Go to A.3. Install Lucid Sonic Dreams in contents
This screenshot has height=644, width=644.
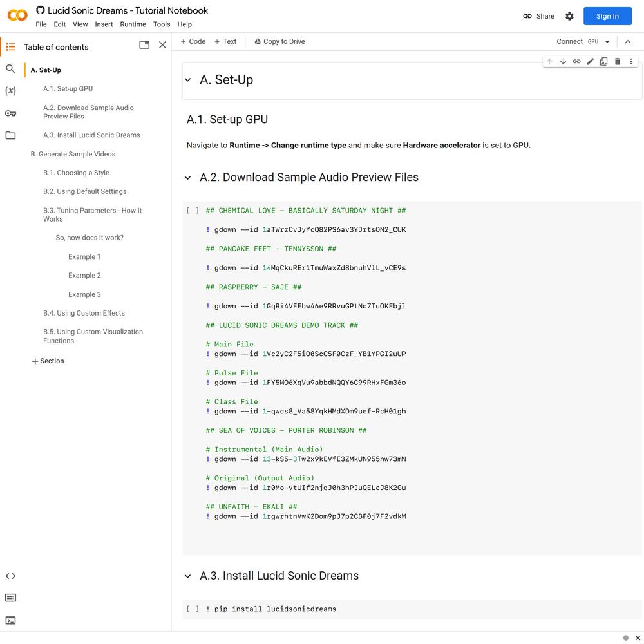click(x=91, y=135)
